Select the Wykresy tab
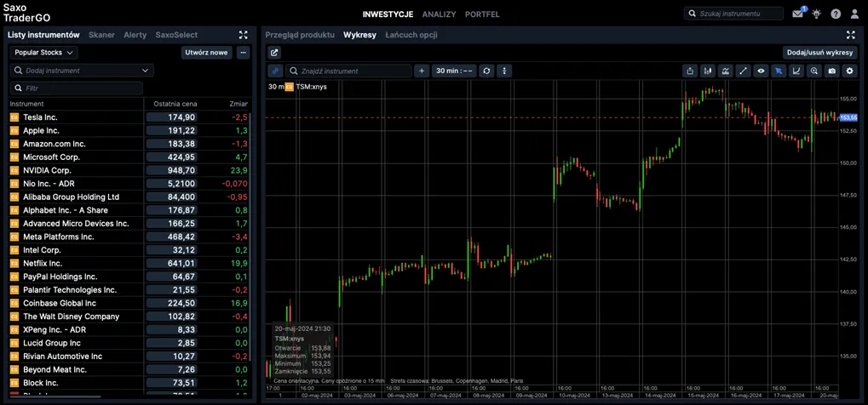 coord(359,35)
